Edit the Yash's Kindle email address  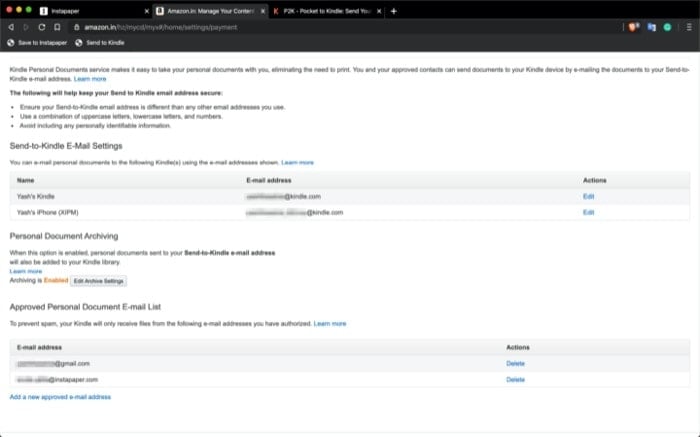(x=588, y=196)
